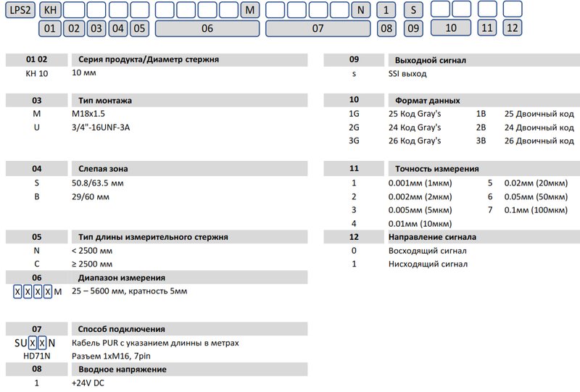Select 'Нисходящий сигнал' direction
Viewport: 580px width, 392px height.
[428, 264]
